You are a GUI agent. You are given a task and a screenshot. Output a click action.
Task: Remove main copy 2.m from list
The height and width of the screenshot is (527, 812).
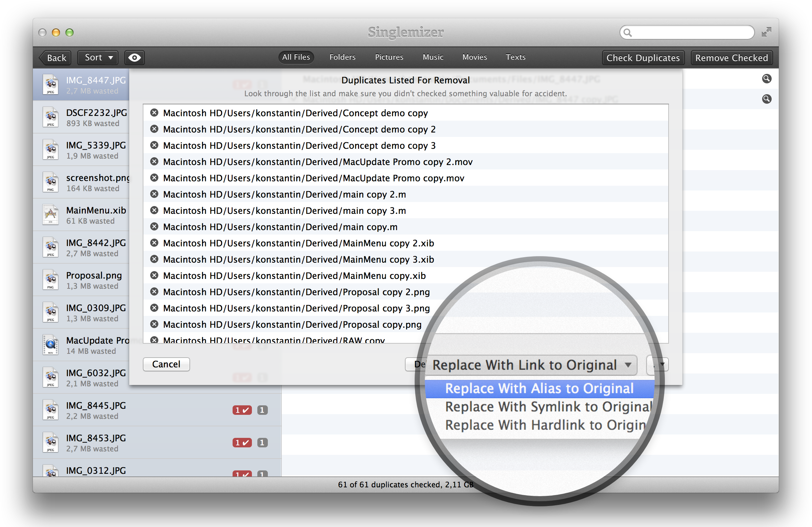pos(154,194)
